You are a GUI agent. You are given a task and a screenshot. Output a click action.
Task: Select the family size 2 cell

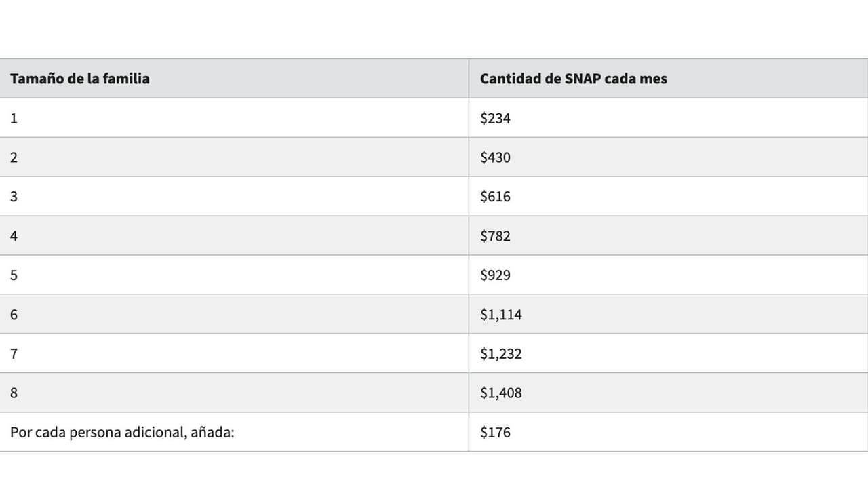point(14,157)
